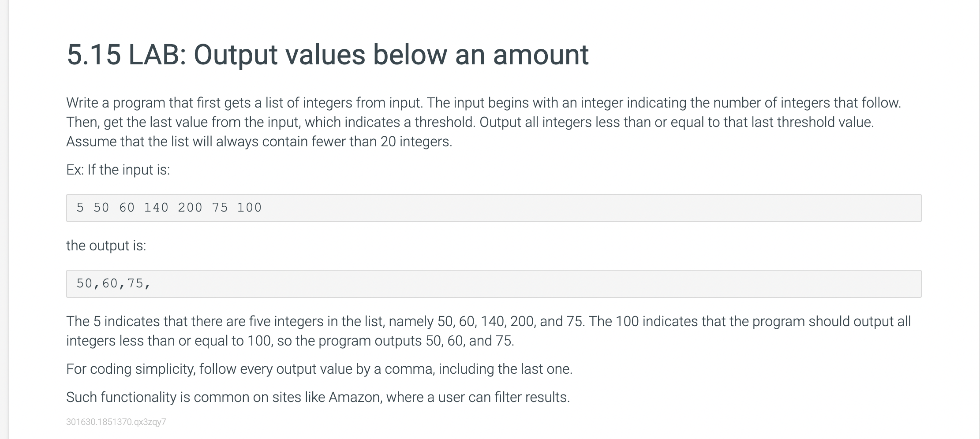Click the word "amount" in the lab title
The width and height of the screenshot is (980, 439).
[x=541, y=55]
